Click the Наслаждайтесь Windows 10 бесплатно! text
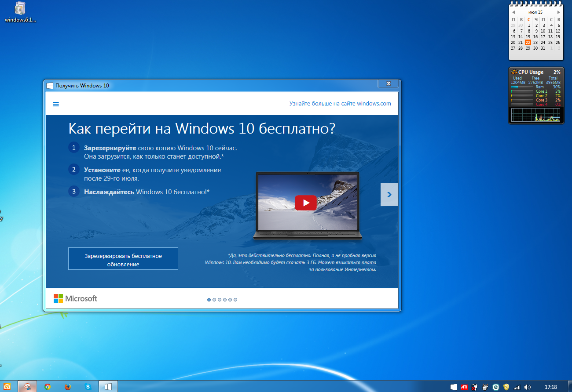 coord(147,192)
